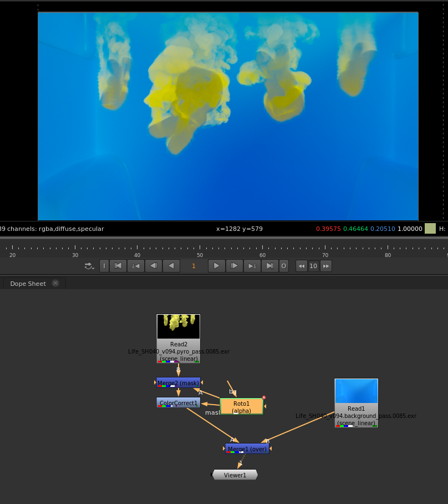Image resolution: width=448 pixels, height=504 pixels.
Task: Step back one frame
Action: click(154, 266)
